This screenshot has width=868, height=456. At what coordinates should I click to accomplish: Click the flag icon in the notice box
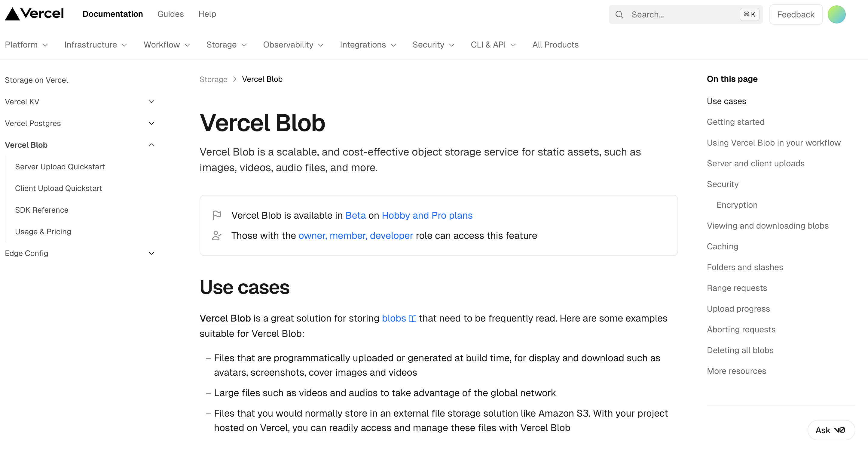coord(217,215)
